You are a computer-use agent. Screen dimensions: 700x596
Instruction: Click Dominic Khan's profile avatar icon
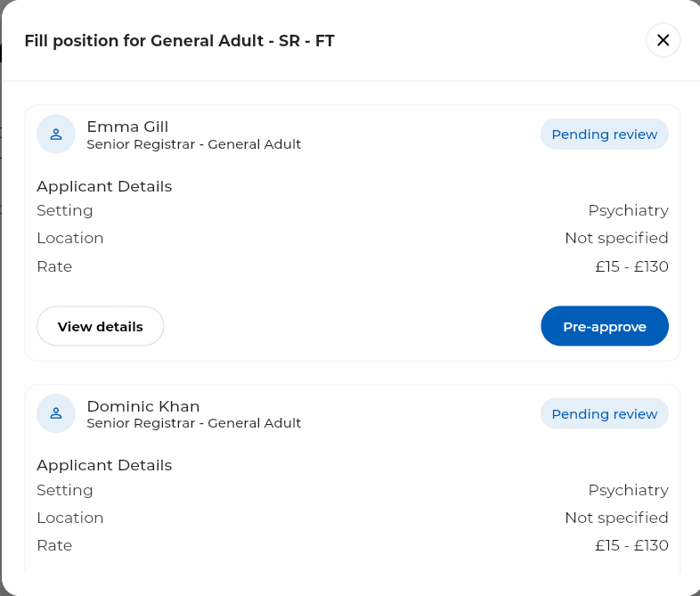coord(56,413)
